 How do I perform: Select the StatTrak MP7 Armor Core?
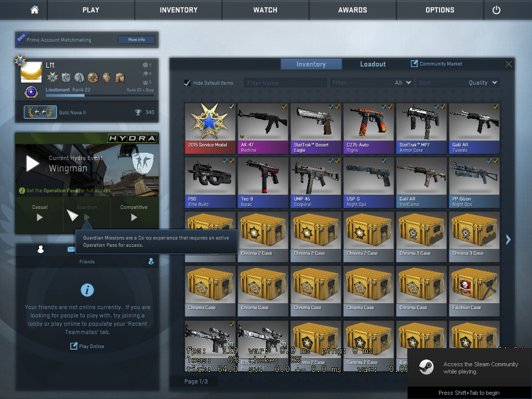[x=421, y=128]
